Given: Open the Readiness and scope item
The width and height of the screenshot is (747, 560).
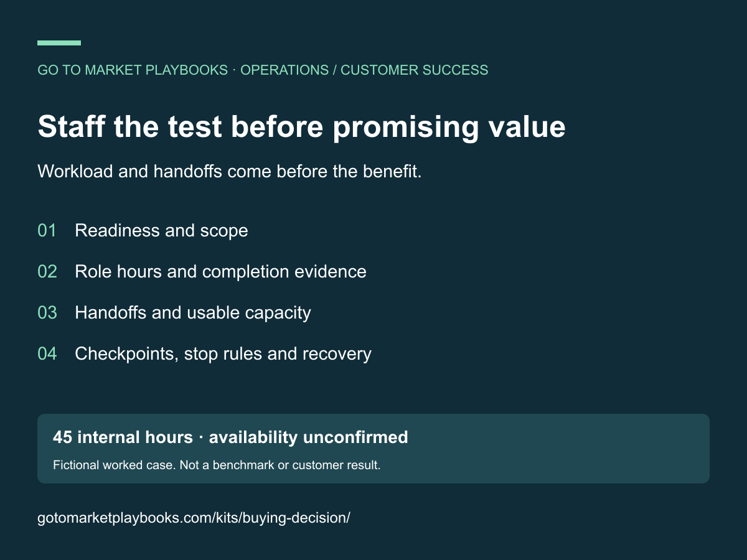Looking at the screenshot, I should [161, 231].
